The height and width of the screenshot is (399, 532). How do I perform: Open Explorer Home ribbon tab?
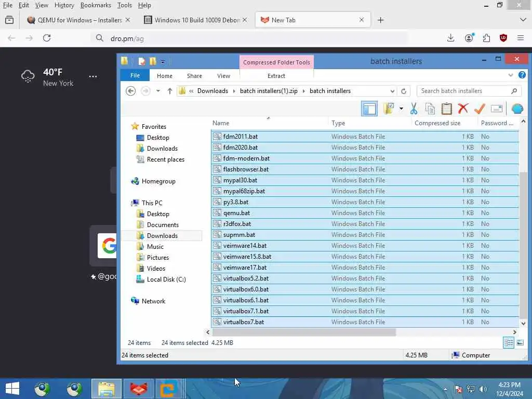(165, 76)
